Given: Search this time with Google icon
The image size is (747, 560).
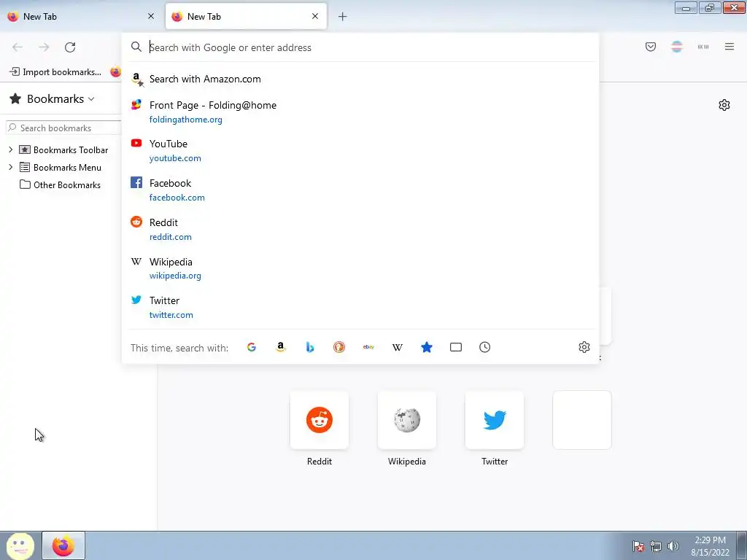Looking at the screenshot, I should pos(252,347).
